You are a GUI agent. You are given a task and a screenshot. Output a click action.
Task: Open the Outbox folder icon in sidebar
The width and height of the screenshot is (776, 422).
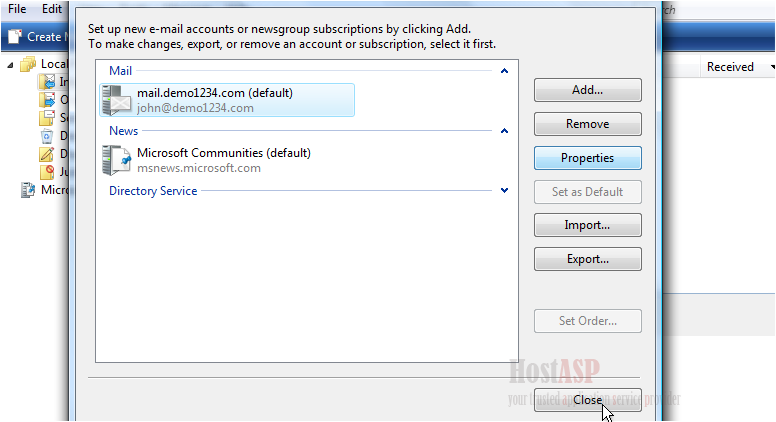click(x=47, y=100)
